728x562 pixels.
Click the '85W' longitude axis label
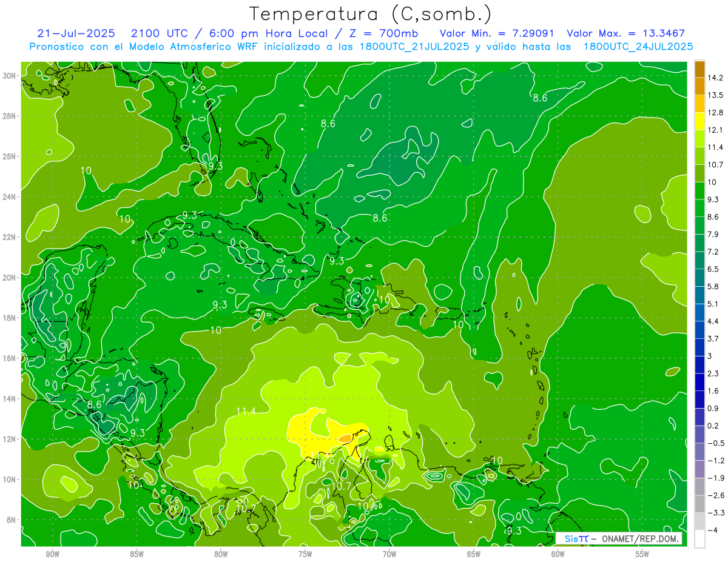click(x=136, y=554)
